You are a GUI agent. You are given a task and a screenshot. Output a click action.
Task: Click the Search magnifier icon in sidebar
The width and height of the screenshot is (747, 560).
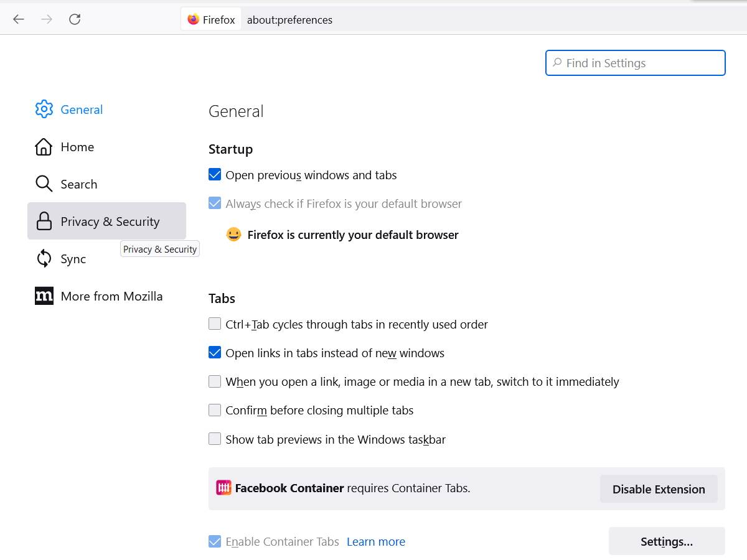tap(44, 184)
